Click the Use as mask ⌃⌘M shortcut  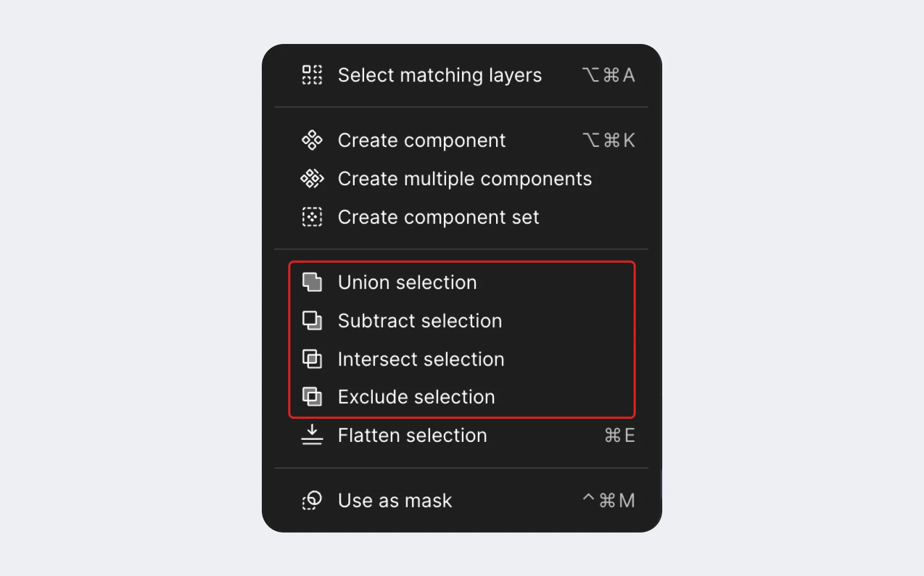click(609, 500)
